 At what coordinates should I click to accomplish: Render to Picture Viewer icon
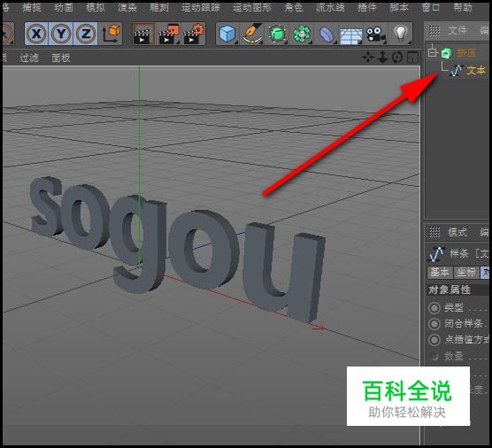[x=169, y=35]
